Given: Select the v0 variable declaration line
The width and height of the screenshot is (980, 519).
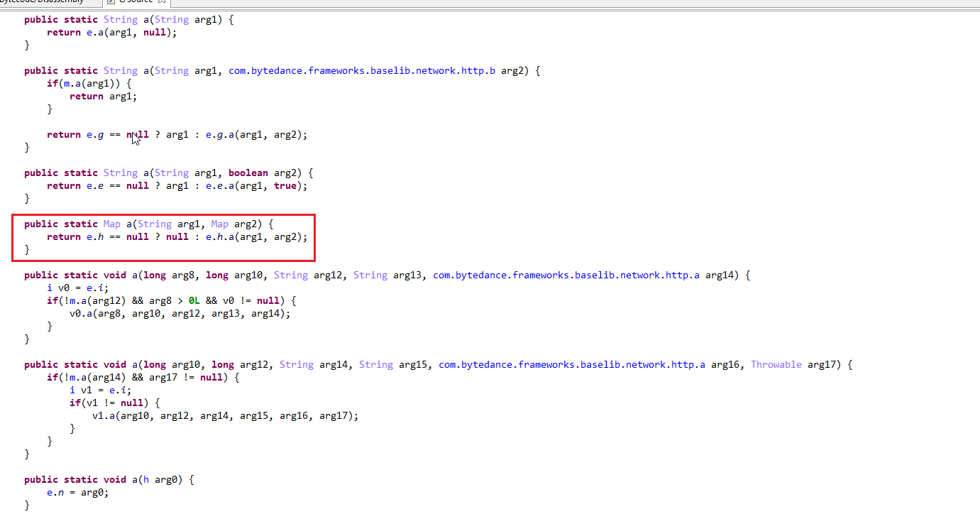Looking at the screenshot, I should coord(78,288).
